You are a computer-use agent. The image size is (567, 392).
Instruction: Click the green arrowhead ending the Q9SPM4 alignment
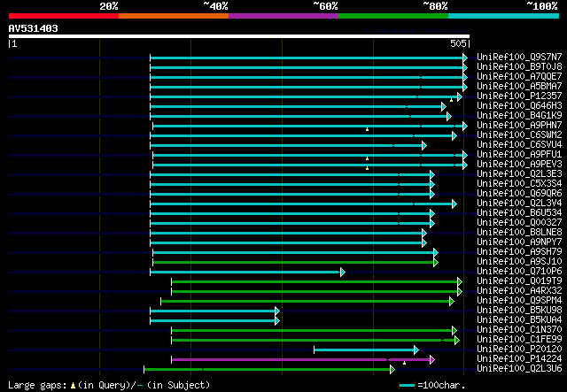click(452, 302)
